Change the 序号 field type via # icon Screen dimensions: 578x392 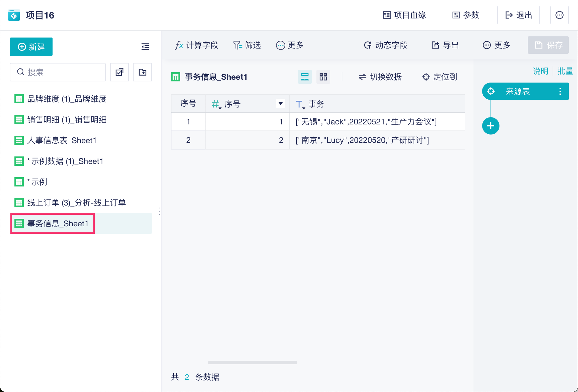coord(216,104)
